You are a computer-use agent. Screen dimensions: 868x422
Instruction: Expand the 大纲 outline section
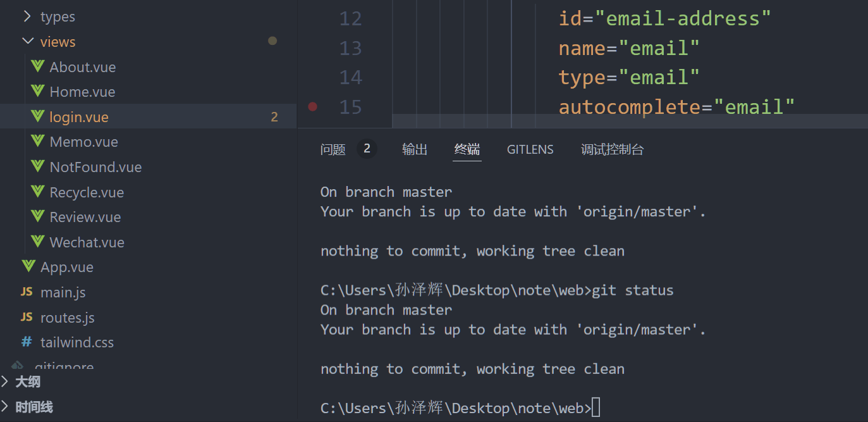[x=5, y=382]
